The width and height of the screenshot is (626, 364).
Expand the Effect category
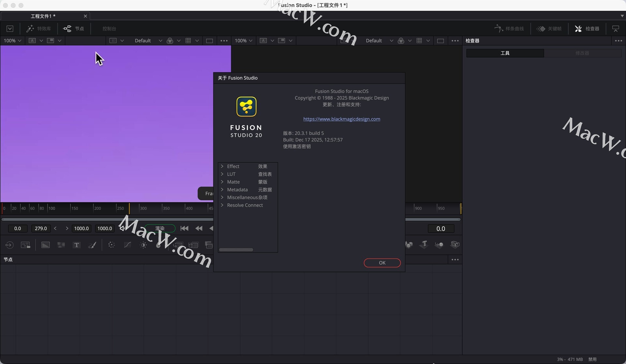coord(222,167)
